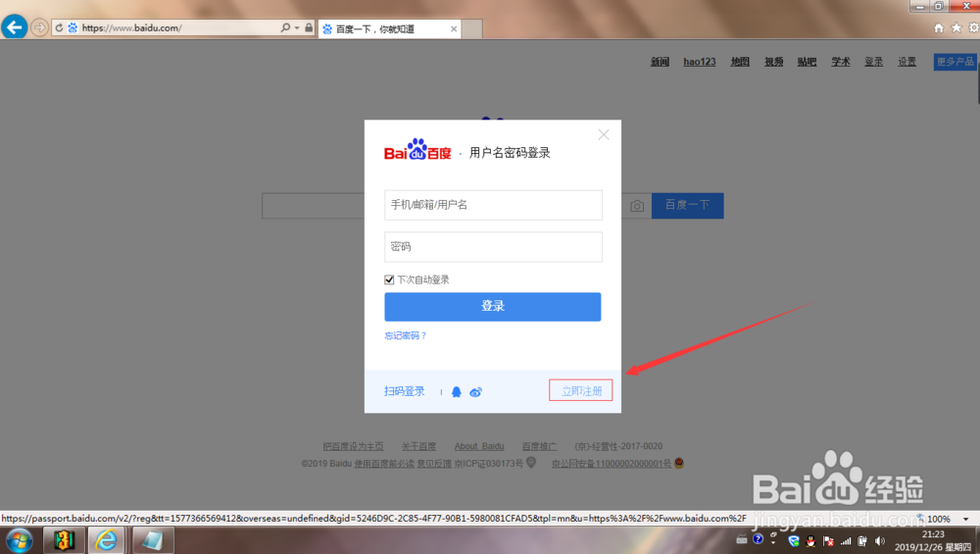Open the 视频 navigation link

(x=774, y=61)
